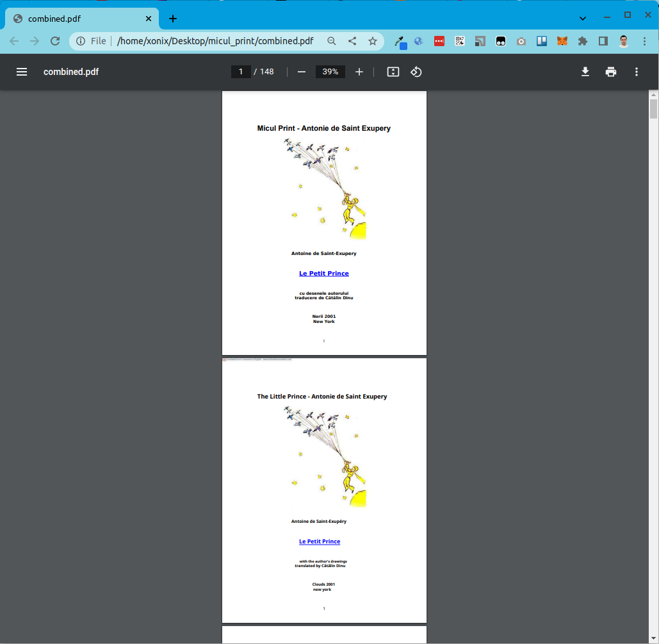Click the 'Micul Print - Antonie de Saint Exupery' title
Image resolution: width=659 pixels, height=644 pixels.
pos(323,128)
